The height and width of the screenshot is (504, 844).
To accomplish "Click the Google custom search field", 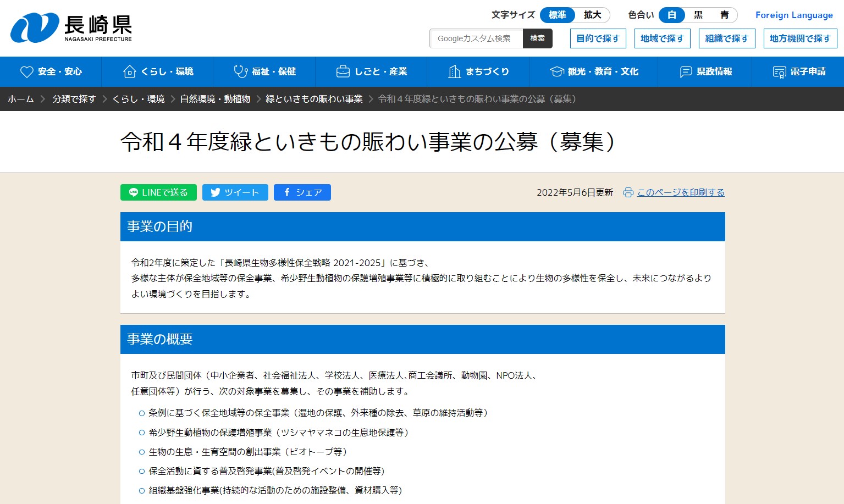I will tap(476, 38).
